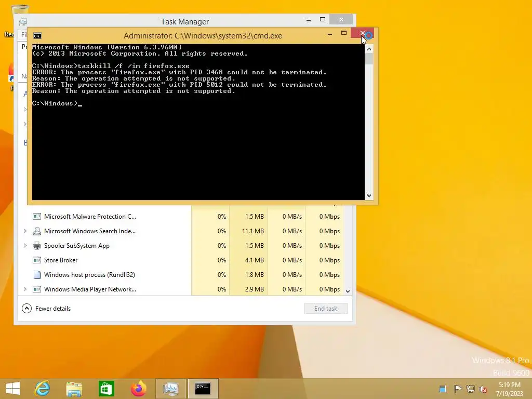Viewport: 532px width, 399px height.
Task: Maximize the Task Manager window
Action: tap(323, 20)
